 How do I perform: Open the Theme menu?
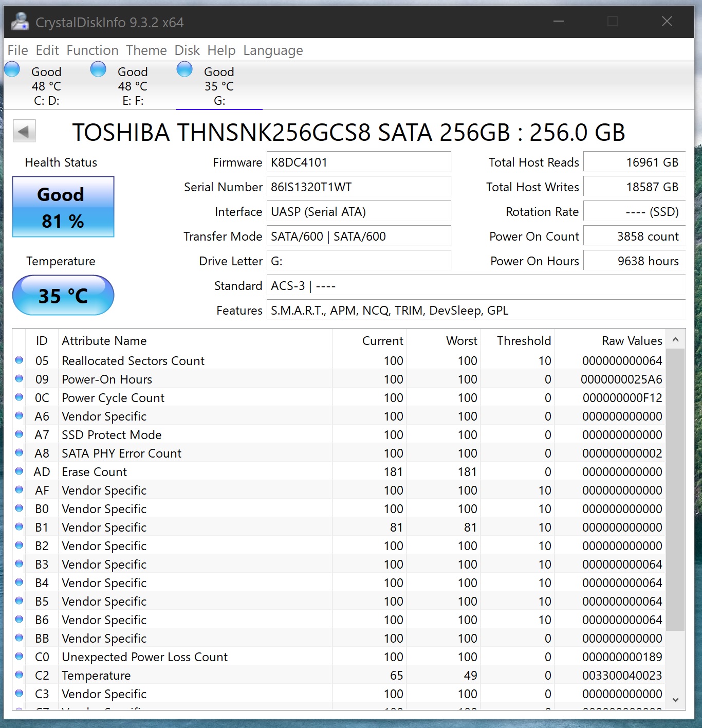[x=146, y=50]
